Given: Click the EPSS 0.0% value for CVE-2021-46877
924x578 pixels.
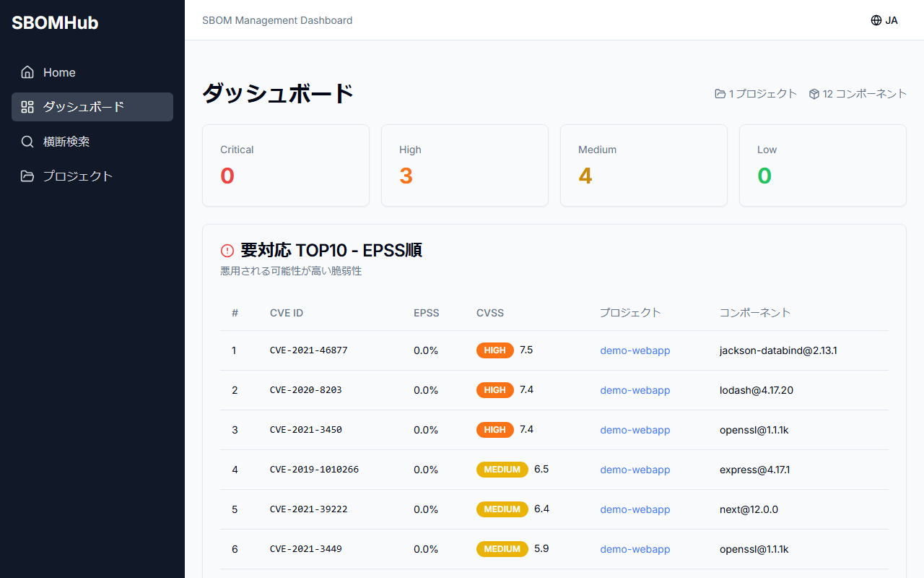Looking at the screenshot, I should point(426,350).
